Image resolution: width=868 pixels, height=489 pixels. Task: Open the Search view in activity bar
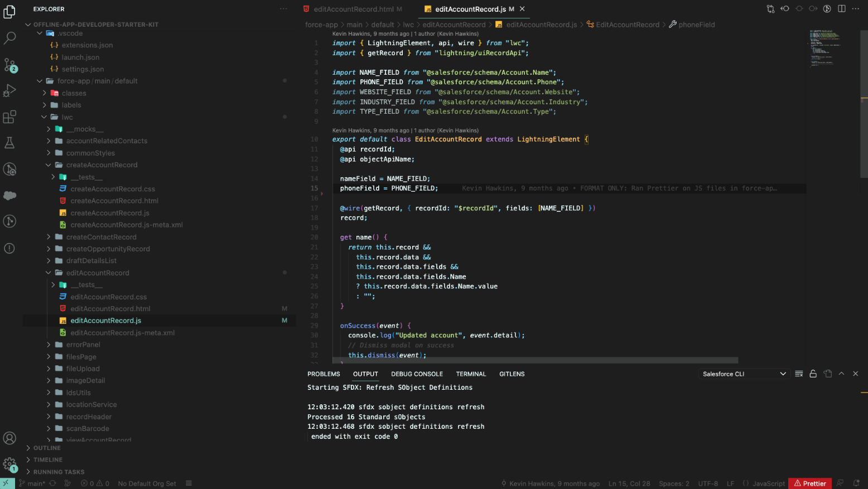pos(9,38)
